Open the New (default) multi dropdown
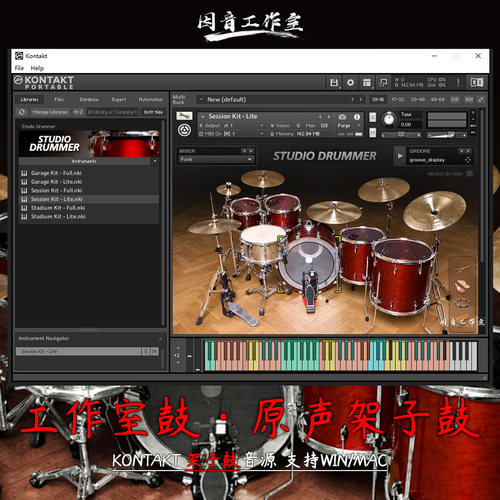The height and width of the screenshot is (500, 500). pyautogui.click(x=201, y=99)
